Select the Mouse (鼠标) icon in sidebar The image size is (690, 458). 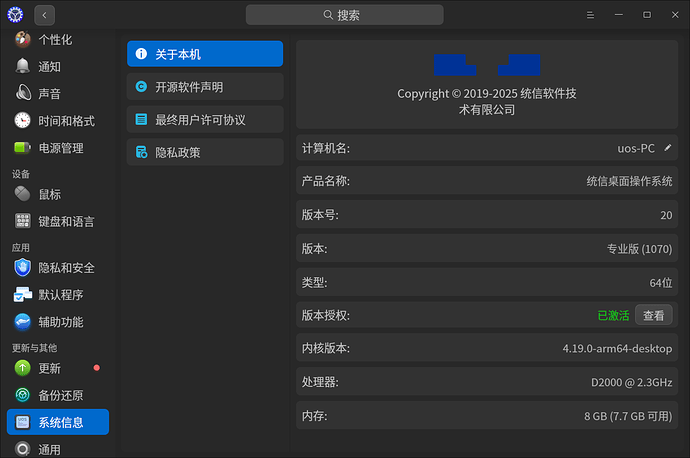coord(22,194)
